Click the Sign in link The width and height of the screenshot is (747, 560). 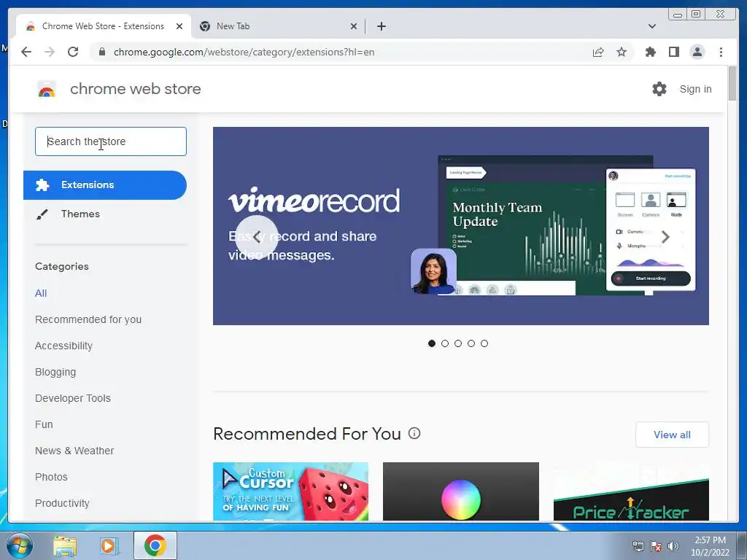[695, 89]
